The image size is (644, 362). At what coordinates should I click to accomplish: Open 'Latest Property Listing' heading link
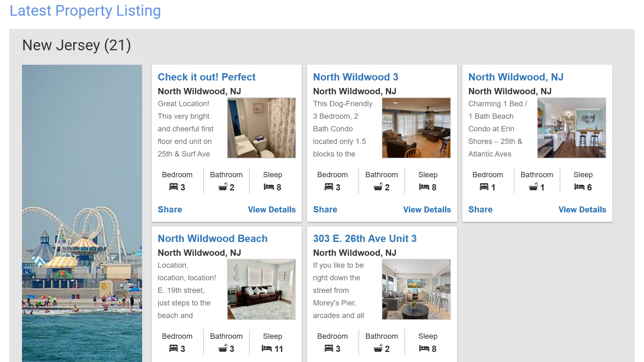tap(85, 10)
